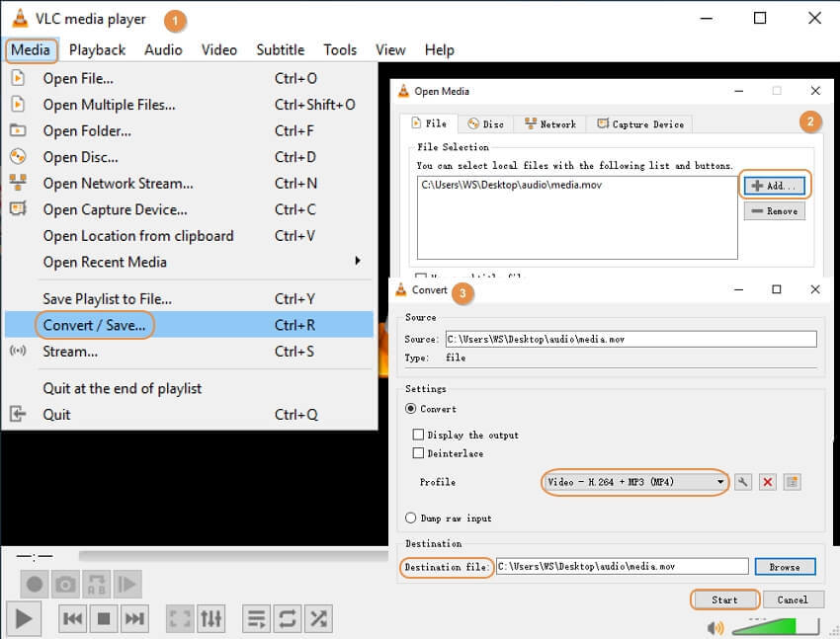Minimize the Open Media dialog
The image size is (840, 639).
[739, 91]
